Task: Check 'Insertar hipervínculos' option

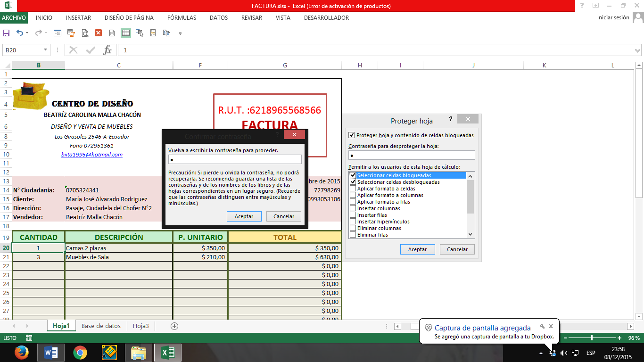Action: [353, 222]
